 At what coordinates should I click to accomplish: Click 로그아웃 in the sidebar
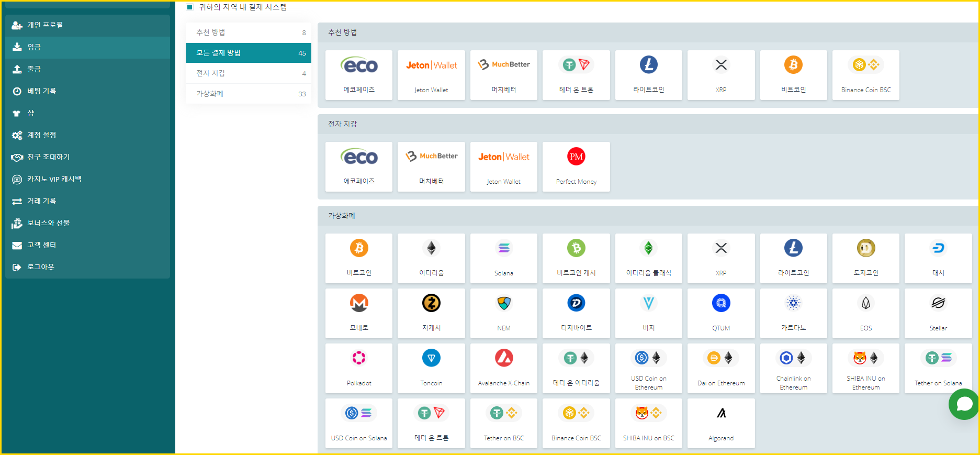click(87, 267)
